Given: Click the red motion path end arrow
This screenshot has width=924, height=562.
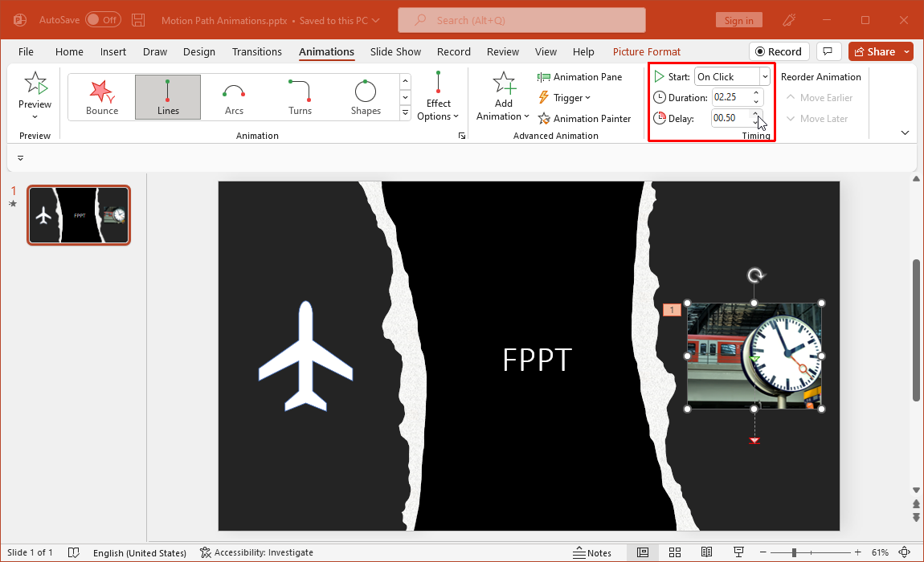Looking at the screenshot, I should 754,441.
